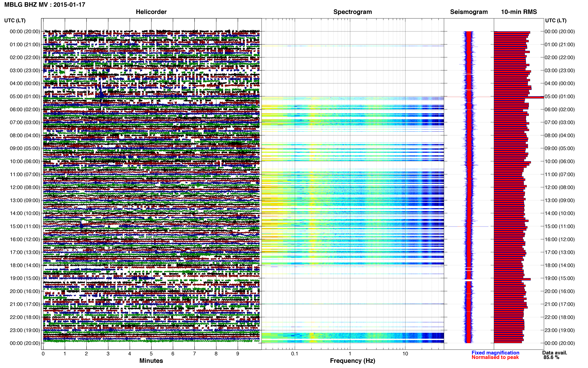
Task: Click left-axis time label '12:00 (08:00)'
Action: click(x=25, y=187)
